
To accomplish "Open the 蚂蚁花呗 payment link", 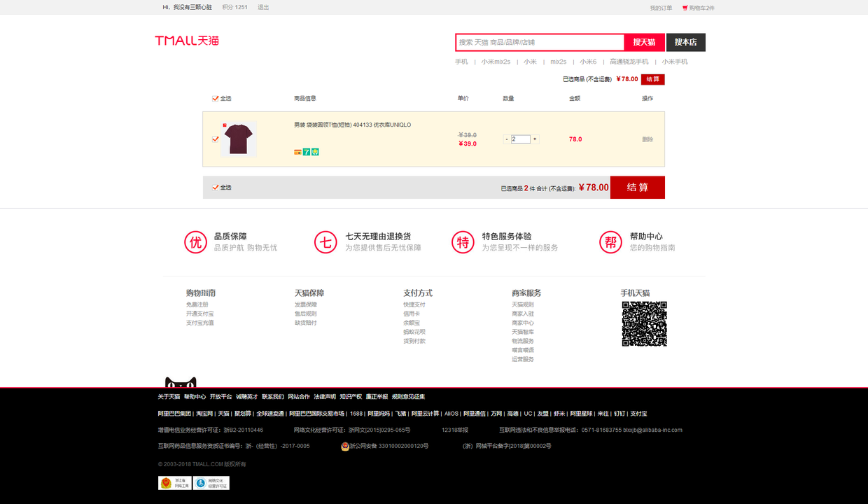I will click(414, 332).
